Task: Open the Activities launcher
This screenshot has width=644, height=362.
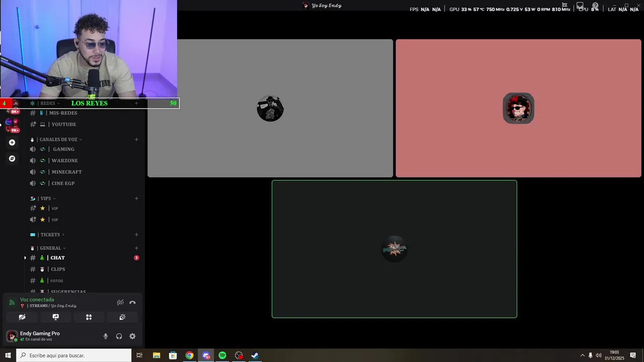Action: point(89,317)
